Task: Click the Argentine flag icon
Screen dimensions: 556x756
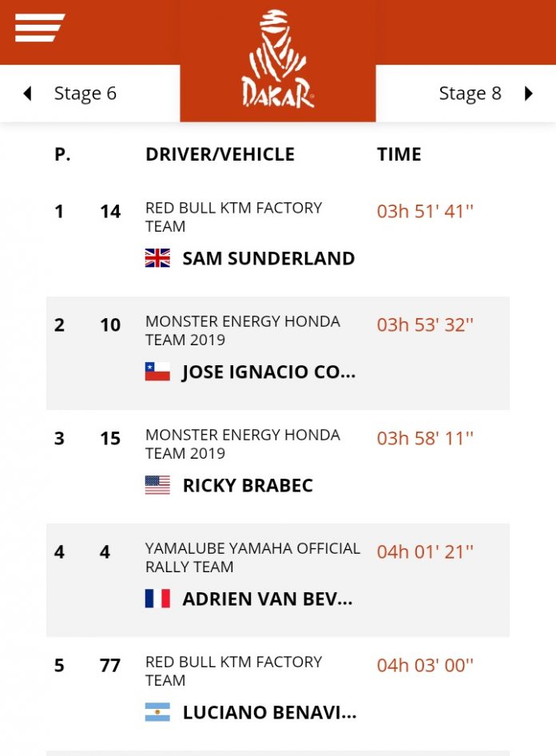Action: tap(157, 712)
